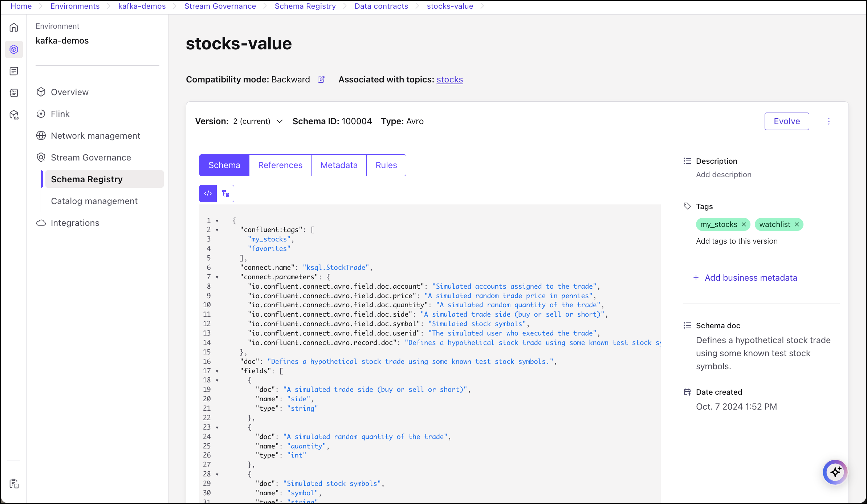Click Add business metadata
Screen dimensions: 867x504
[x=750, y=278]
